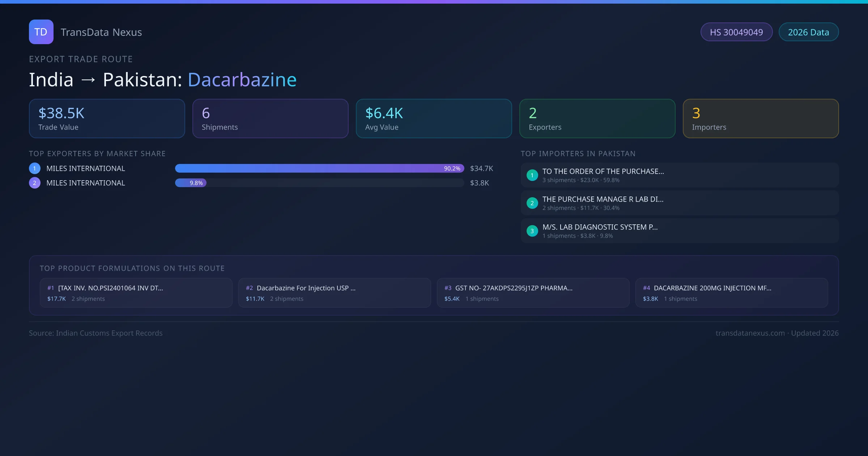Click the 2026 Data badge
The height and width of the screenshot is (456, 868).
809,32
